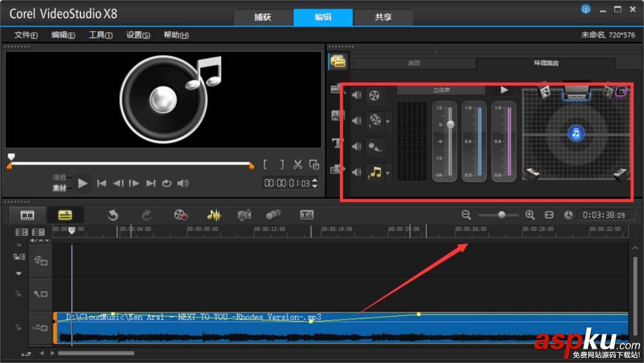This screenshot has width=644, height=363.
Task: Redo the last action
Action: [x=147, y=215]
